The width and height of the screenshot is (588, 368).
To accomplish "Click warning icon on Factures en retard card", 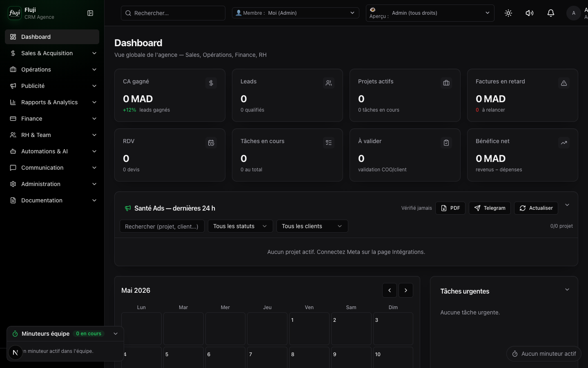I will pos(564,83).
